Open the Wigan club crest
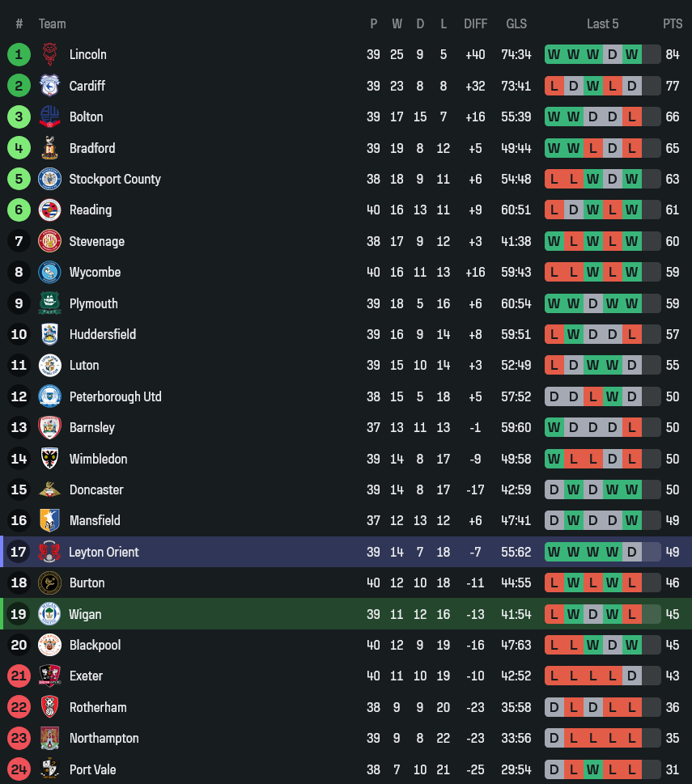The image size is (692, 784). [49, 614]
